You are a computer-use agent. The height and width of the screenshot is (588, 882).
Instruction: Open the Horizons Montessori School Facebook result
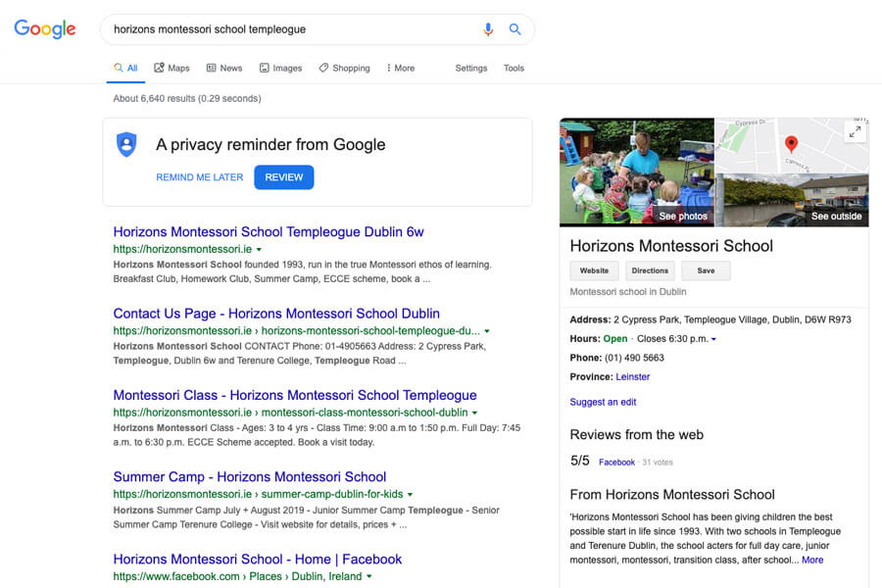pyautogui.click(x=258, y=560)
